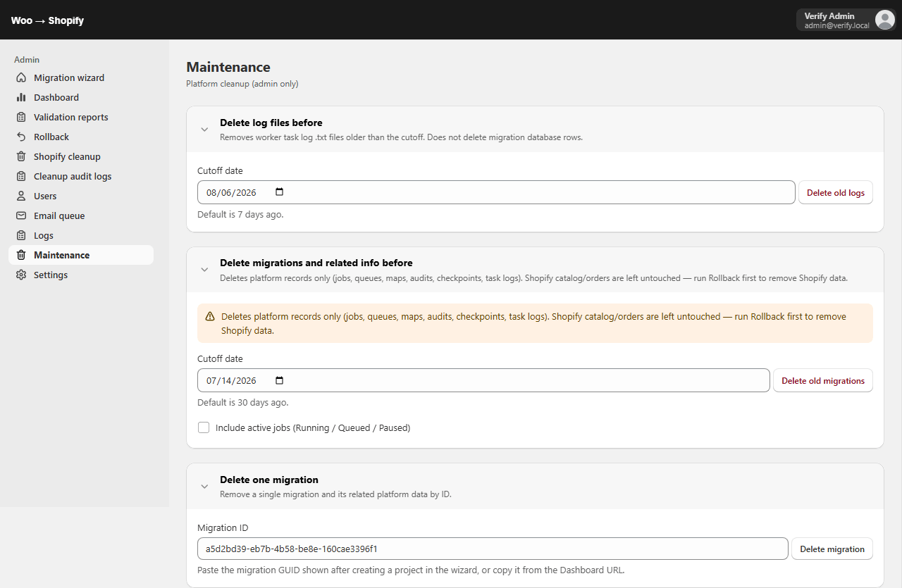Navigate to Email queue
The height and width of the screenshot is (588, 902).
coord(81,216)
